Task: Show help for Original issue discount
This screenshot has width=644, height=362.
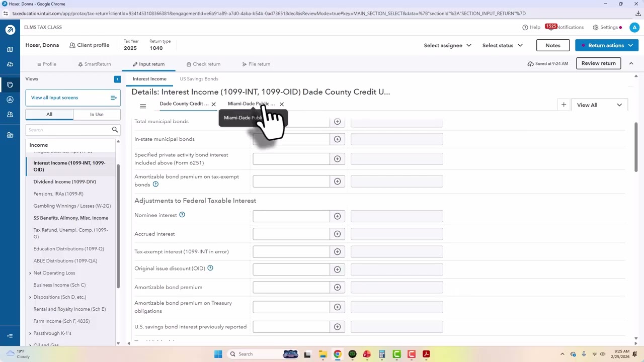Action: pyautogui.click(x=210, y=268)
